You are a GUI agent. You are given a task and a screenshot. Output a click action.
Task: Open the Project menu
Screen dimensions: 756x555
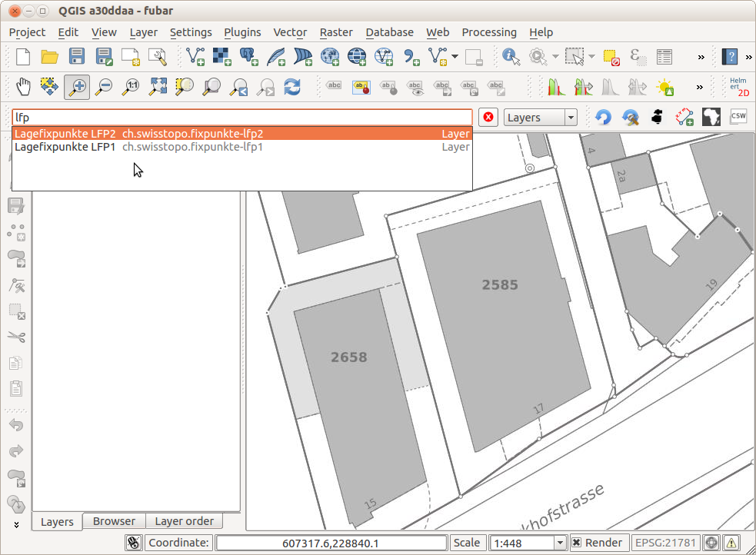27,32
